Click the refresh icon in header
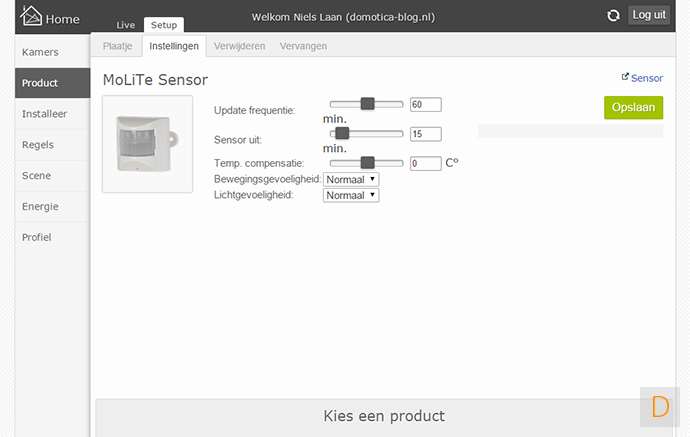Viewport: 690px width, 437px height. pos(613,16)
